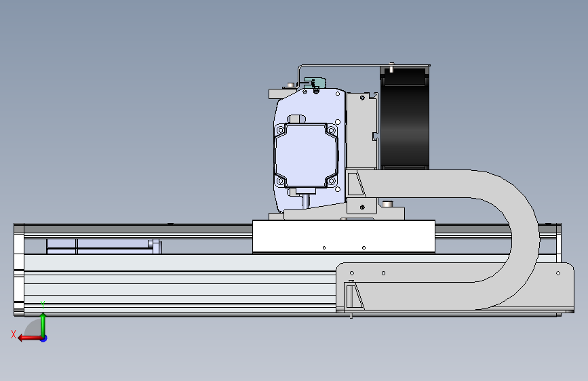The height and width of the screenshot is (381, 588).
Task: Select the green "Y" axis label
Action: tap(43, 304)
